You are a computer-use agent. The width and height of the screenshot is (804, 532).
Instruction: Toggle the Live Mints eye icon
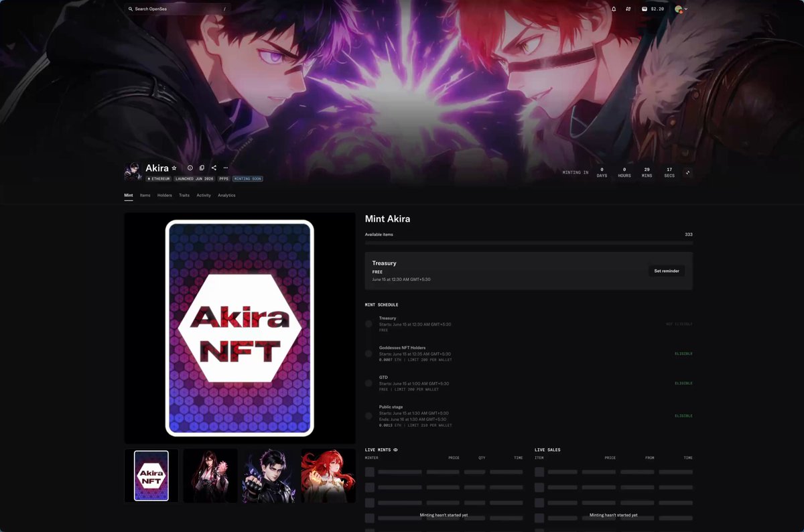click(395, 450)
